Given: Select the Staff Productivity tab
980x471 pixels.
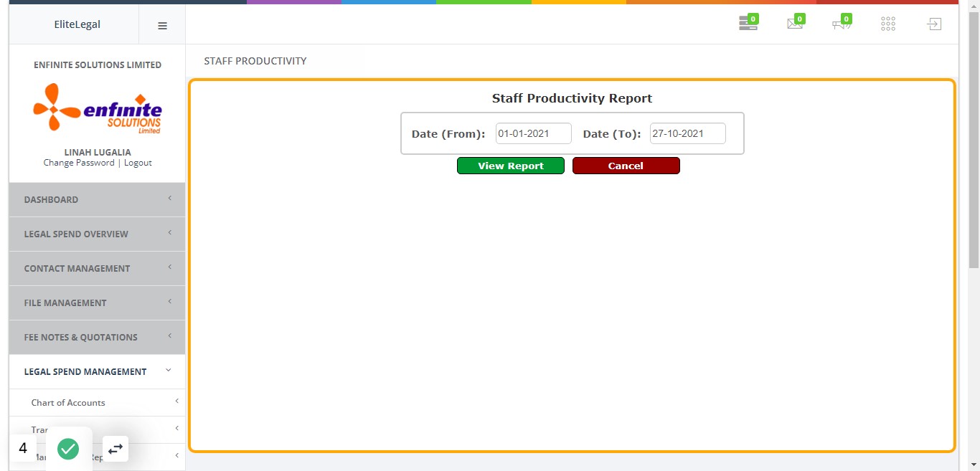Looking at the screenshot, I should tap(255, 61).
